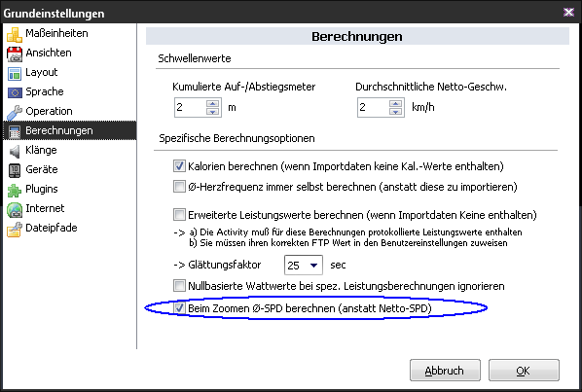The image size is (582, 392).
Task: Open the Maßeinheiten settings icon
Action: [15, 34]
